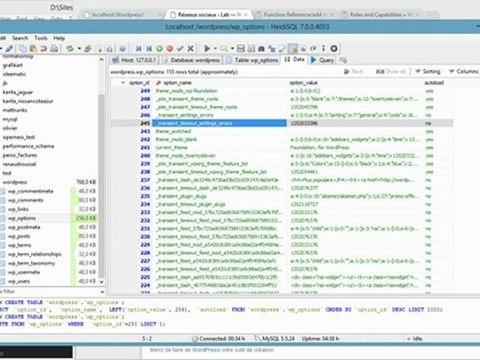The image size is (480, 360).
Task: Jump to the last row icon
Action: coord(149,49)
